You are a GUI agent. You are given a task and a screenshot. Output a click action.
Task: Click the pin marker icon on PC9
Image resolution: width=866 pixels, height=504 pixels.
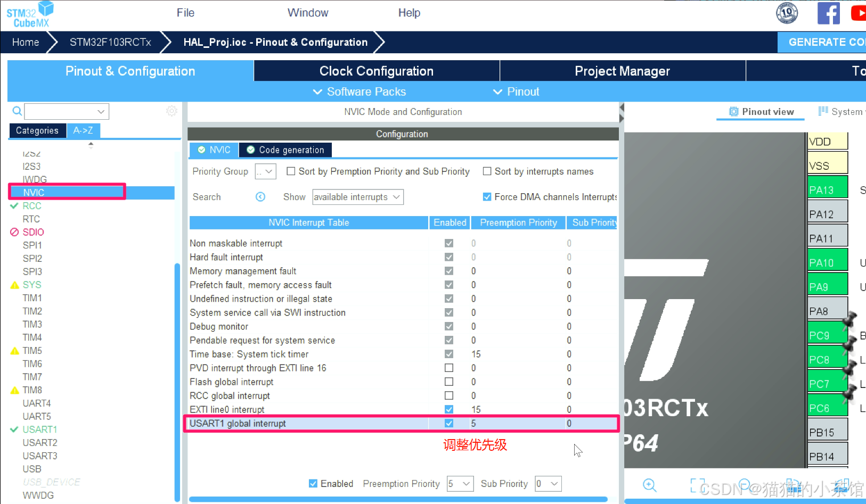(849, 320)
